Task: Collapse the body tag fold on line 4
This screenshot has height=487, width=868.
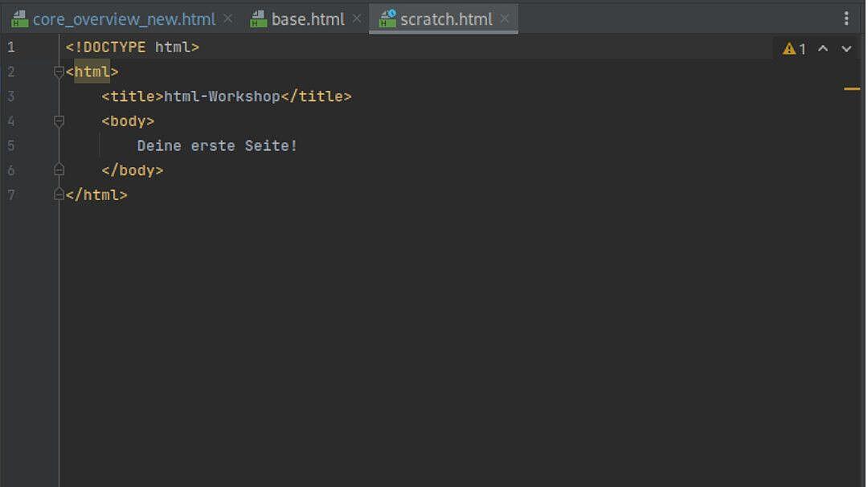Action: [59, 121]
